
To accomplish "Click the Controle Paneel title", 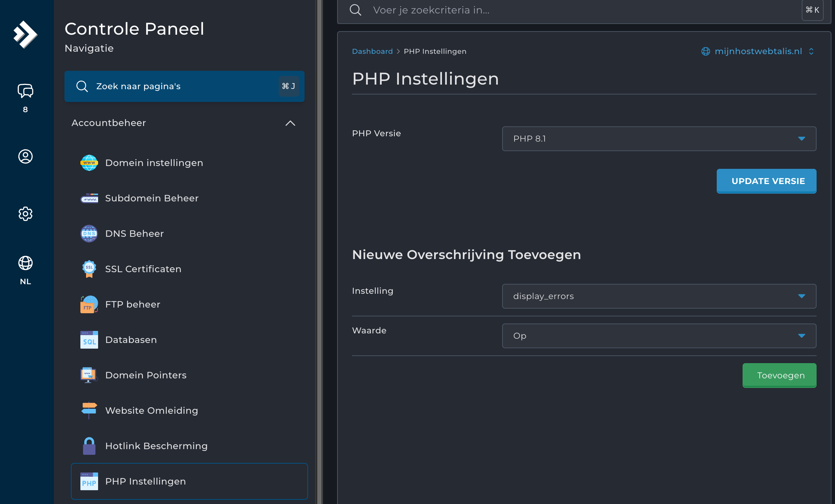I will [x=134, y=29].
